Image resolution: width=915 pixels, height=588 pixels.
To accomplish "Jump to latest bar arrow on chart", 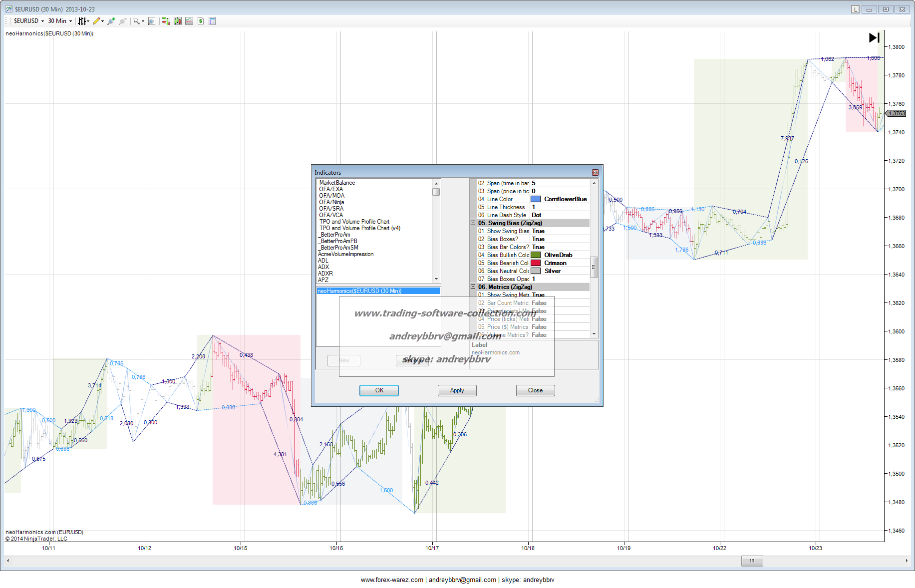I will coord(874,38).
